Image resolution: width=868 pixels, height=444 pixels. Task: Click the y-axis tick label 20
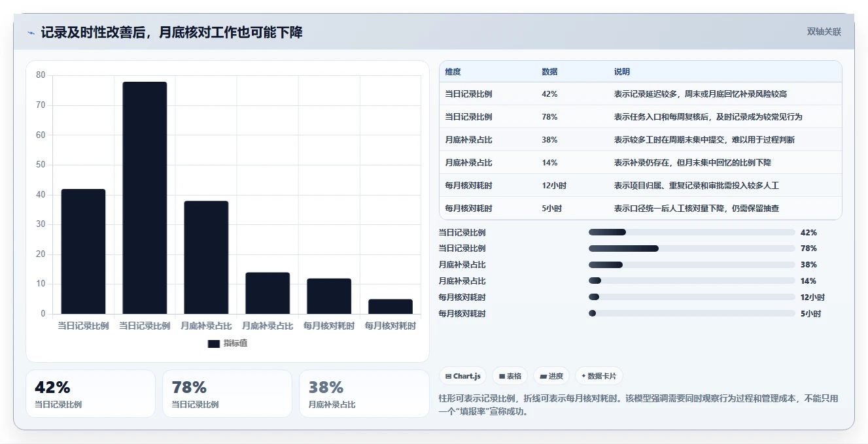point(41,254)
